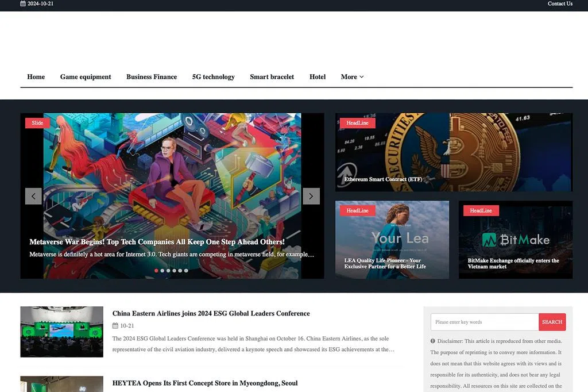The image size is (588, 392).
Task: Expand the More navigation dropdown
Action: pyautogui.click(x=351, y=77)
